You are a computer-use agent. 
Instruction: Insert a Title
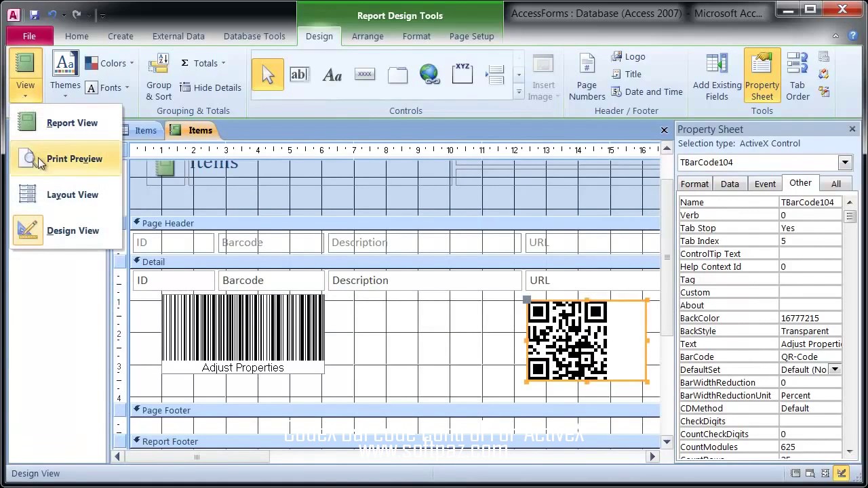click(627, 75)
